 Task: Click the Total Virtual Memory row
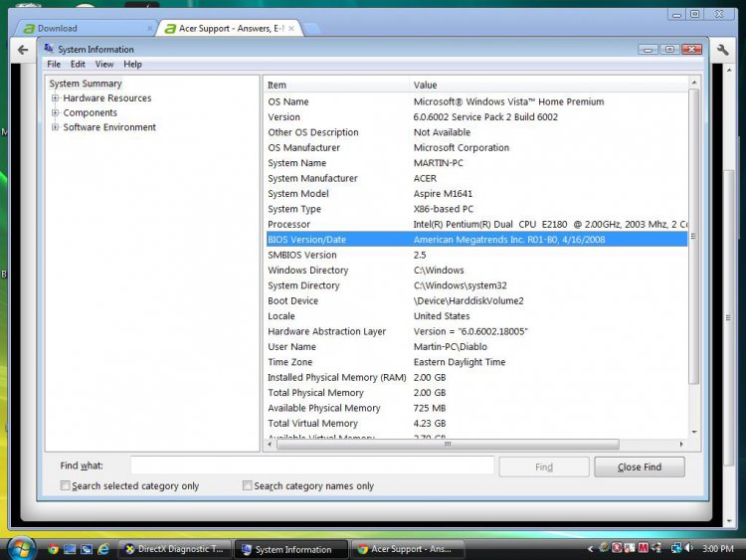476,423
